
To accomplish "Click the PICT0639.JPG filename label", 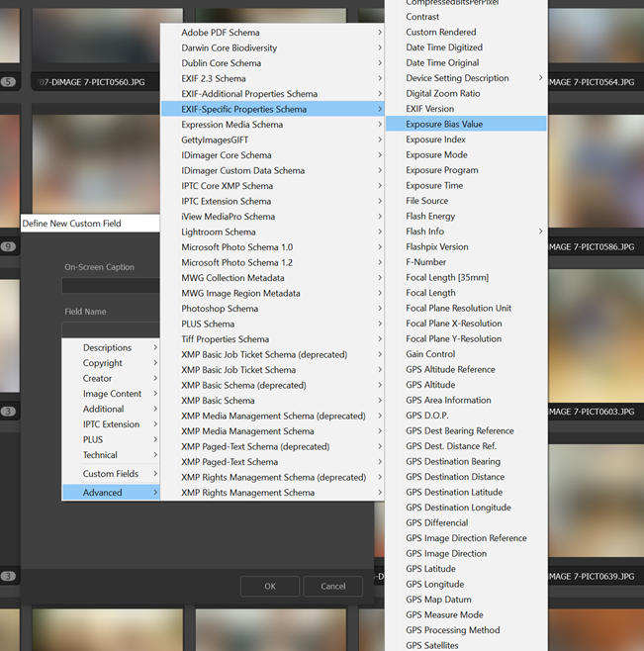I will tap(592, 576).
